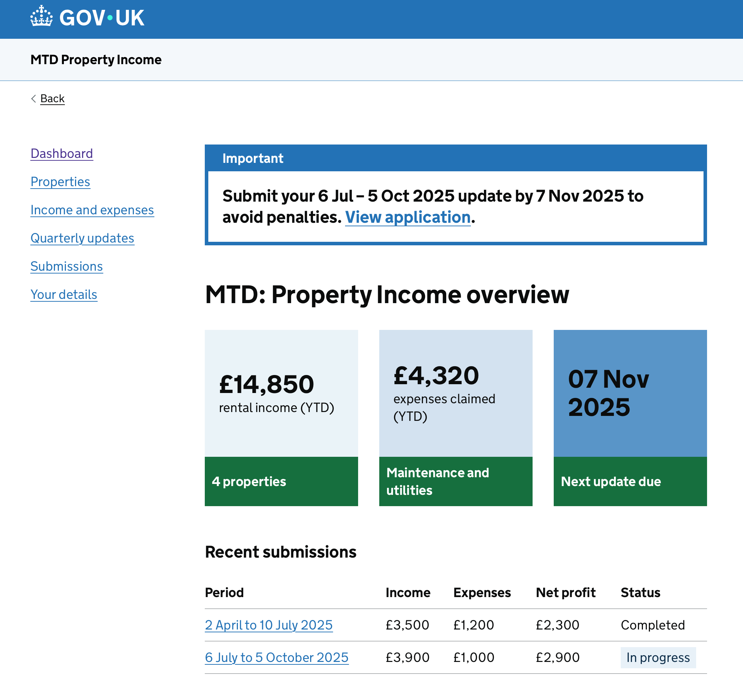Navigate to Income and expenses
743x700 pixels.
click(x=92, y=210)
